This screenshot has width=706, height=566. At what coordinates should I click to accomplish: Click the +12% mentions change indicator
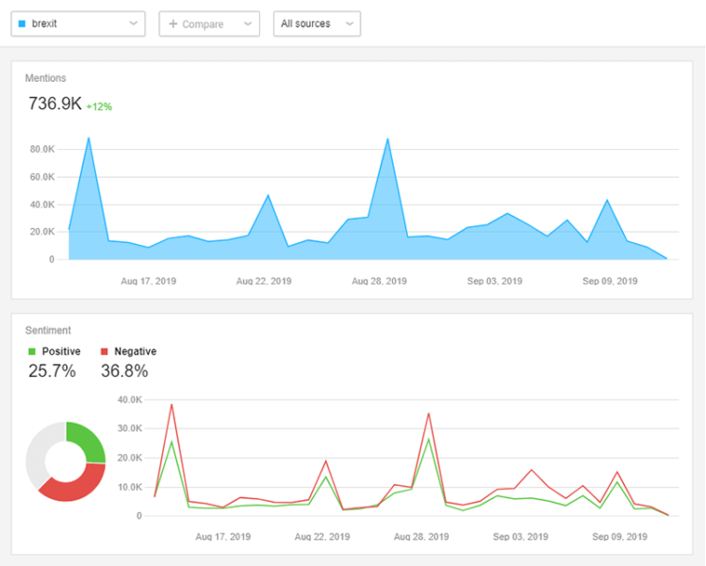click(99, 106)
